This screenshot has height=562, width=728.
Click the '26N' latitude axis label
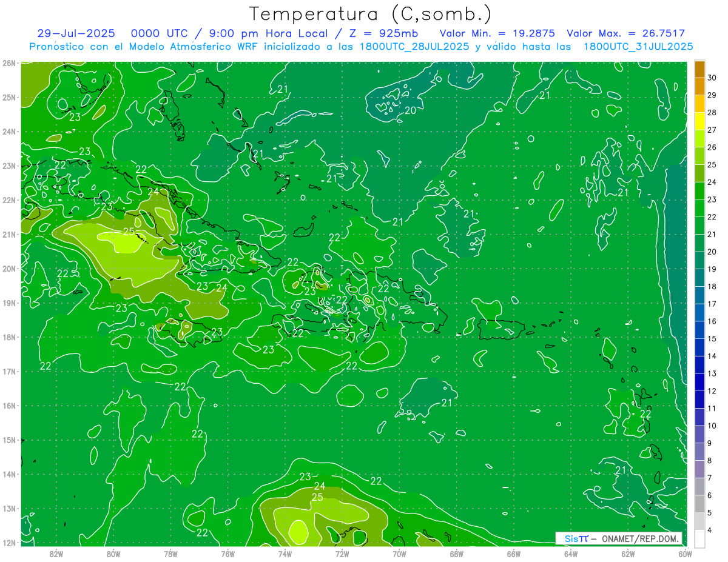coord(9,63)
